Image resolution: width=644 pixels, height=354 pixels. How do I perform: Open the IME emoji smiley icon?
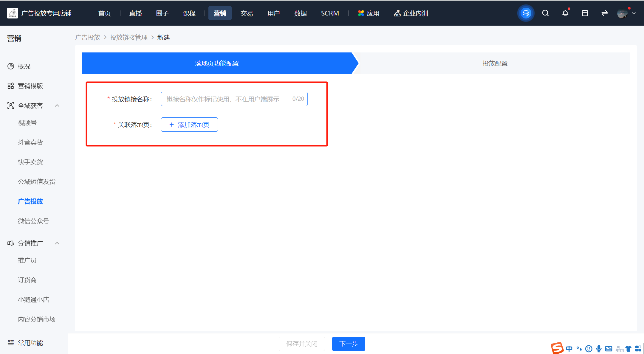[589, 349]
